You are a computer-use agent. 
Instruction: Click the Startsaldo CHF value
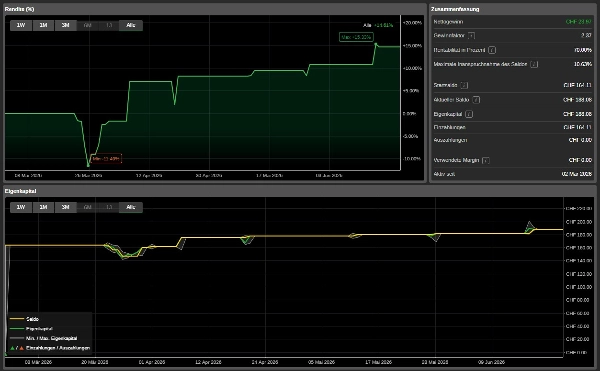coord(577,85)
